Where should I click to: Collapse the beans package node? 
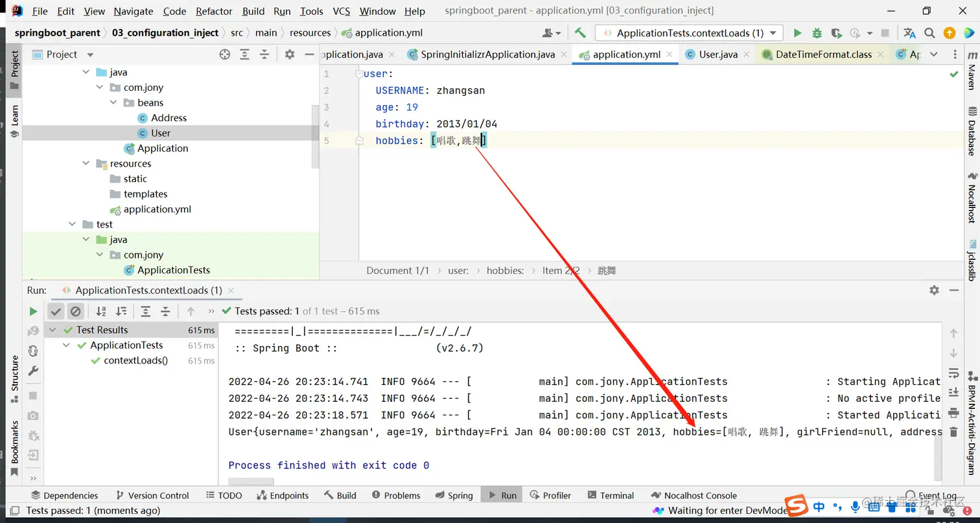[113, 102]
